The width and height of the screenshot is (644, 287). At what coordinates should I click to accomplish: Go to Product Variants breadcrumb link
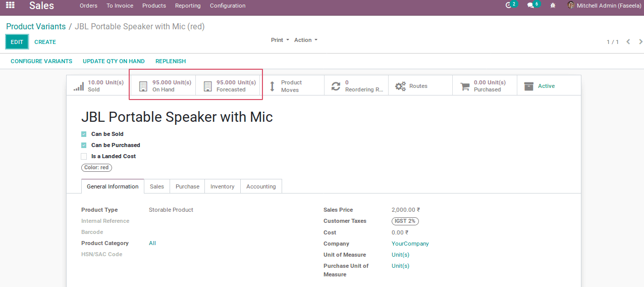click(x=36, y=26)
